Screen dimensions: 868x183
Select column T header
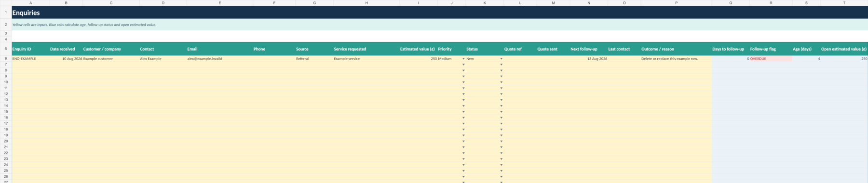click(844, 3)
